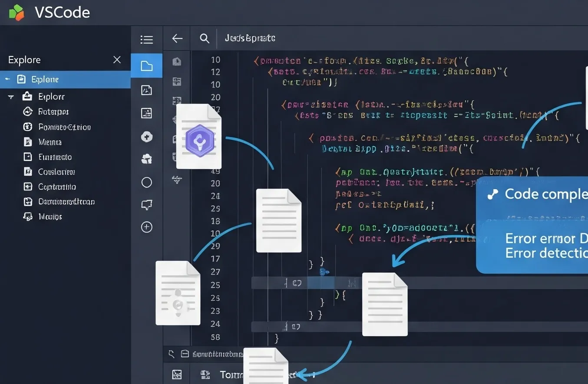The height and width of the screenshot is (384, 588).
Task: Click the VSCode logo in the top bar
Action: tap(16, 12)
